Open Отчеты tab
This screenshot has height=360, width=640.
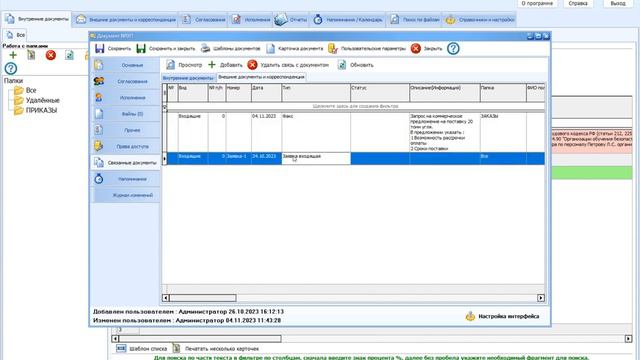[x=291, y=20]
